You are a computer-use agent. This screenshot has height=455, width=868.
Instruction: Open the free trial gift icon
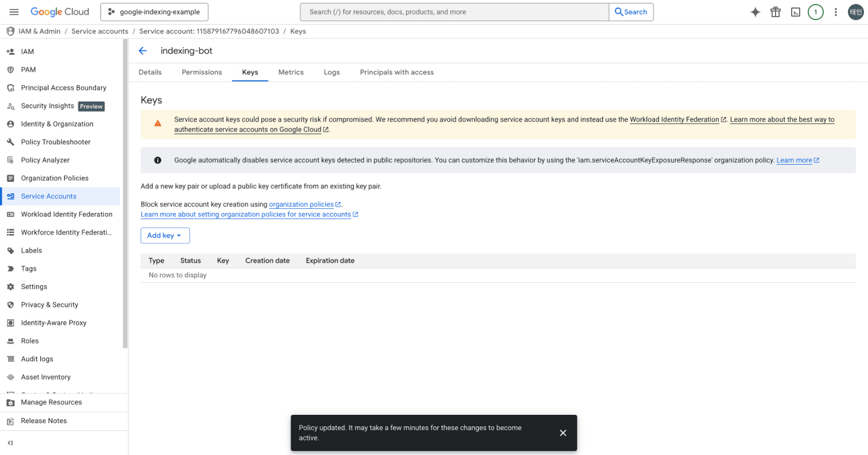[776, 12]
